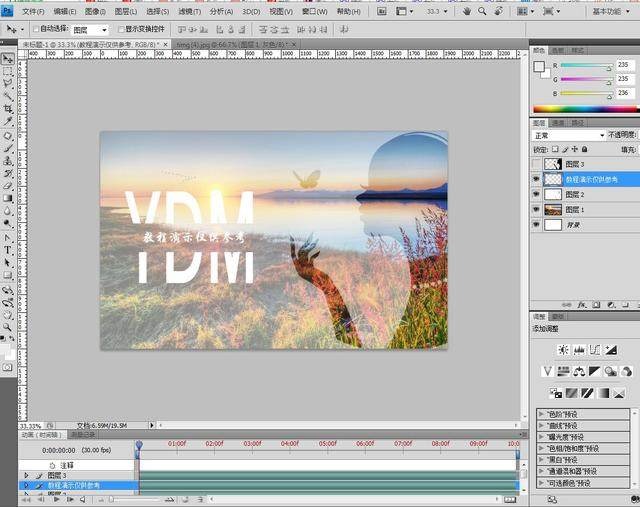Viewport: 640px width, 507px height.
Task: Expand 图层 3 track in the timeline
Action: click(25, 476)
